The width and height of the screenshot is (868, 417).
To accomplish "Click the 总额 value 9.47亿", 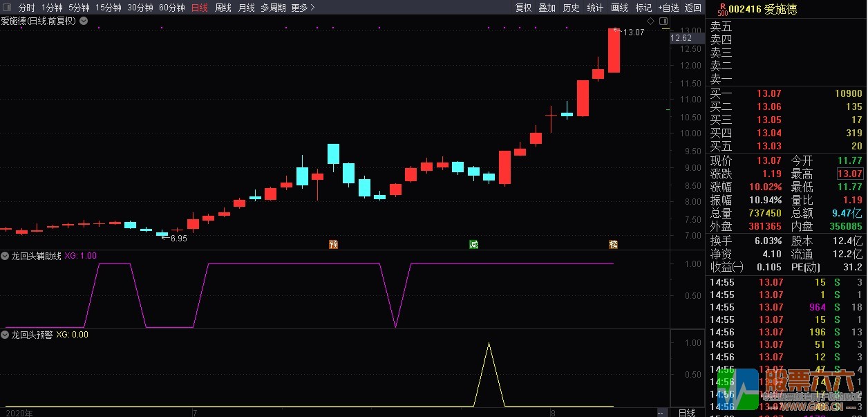I will pos(848,213).
